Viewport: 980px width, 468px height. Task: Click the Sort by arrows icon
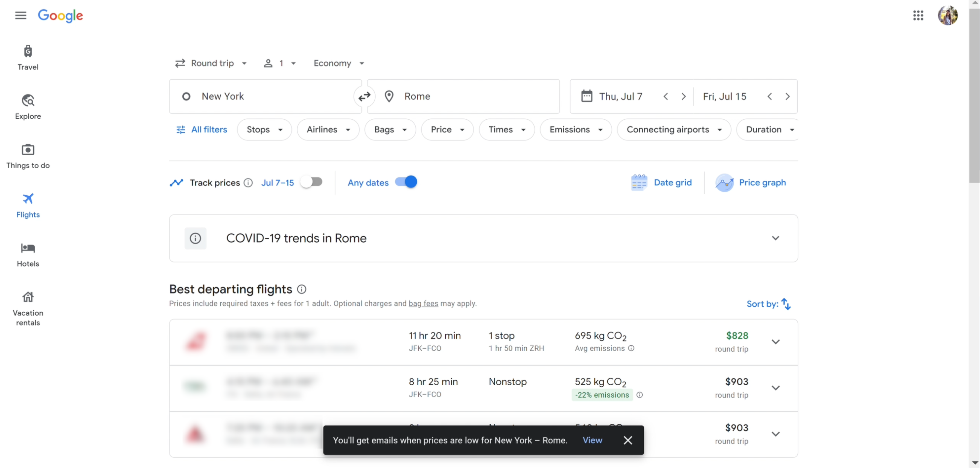click(786, 304)
